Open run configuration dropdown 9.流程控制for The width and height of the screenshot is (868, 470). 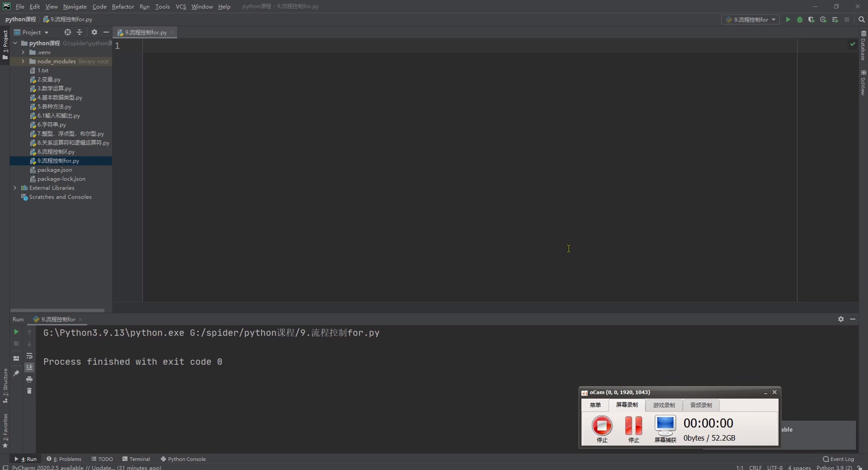(x=750, y=20)
